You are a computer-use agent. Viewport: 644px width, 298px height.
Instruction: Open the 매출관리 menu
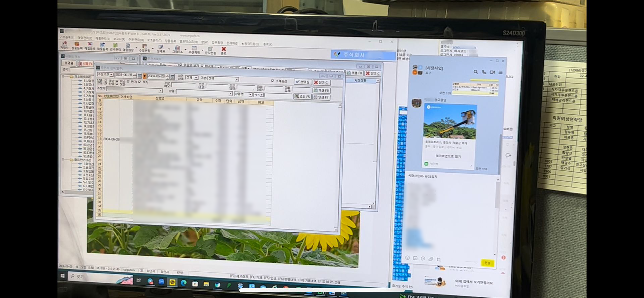103,39
